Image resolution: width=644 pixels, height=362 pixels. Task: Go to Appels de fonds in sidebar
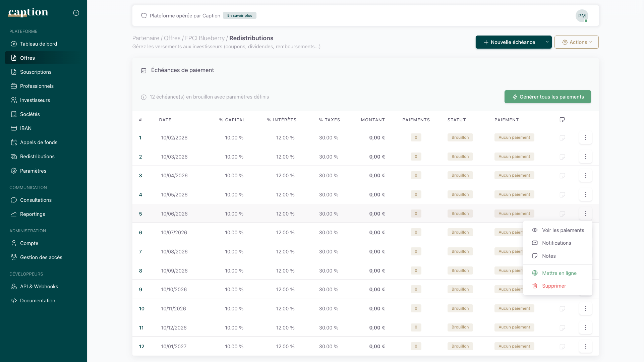tap(39, 142)
